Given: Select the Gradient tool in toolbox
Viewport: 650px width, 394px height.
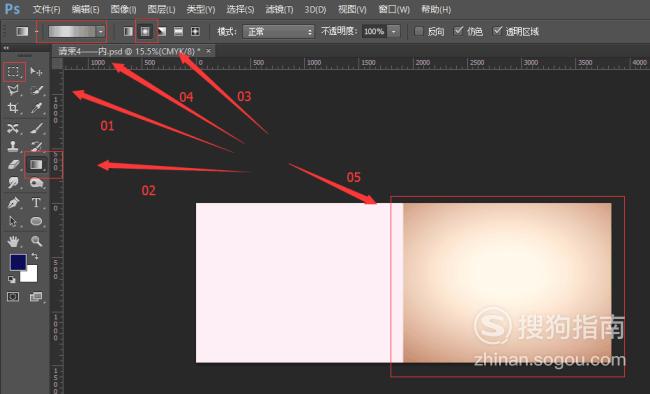Looking at the screenshot, I should (36, 165).
